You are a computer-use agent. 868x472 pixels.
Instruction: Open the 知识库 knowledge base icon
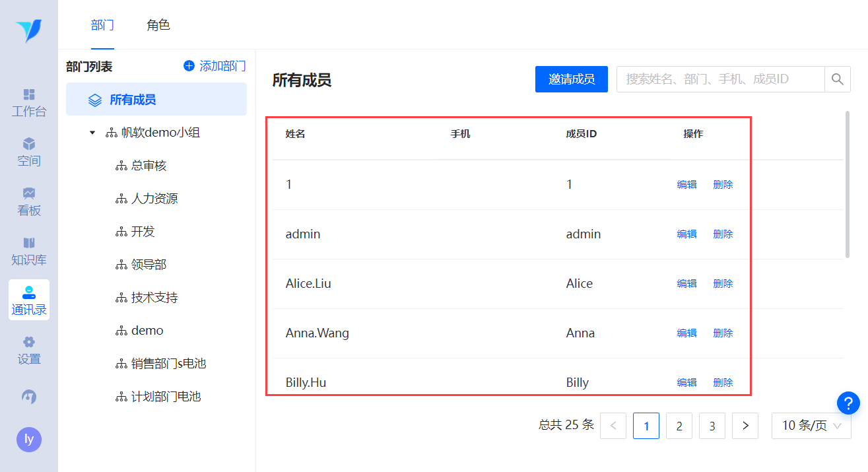(x=29, y=243)
